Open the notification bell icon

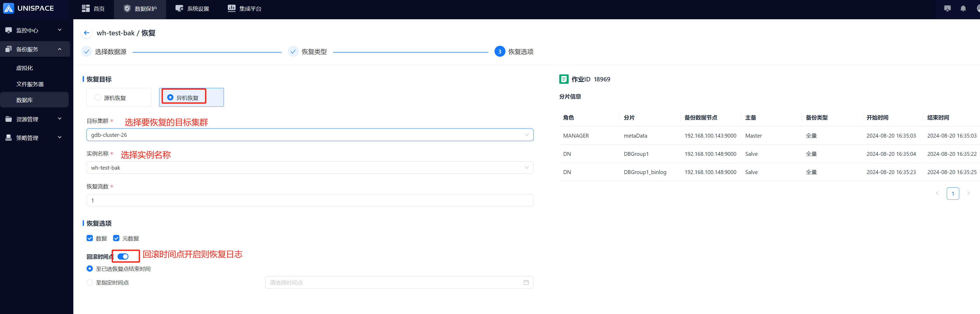pyautogui.click(x=963, y=8)
